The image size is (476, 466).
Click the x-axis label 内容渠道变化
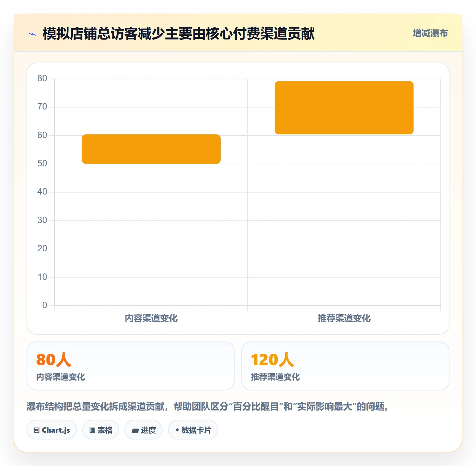151,318
